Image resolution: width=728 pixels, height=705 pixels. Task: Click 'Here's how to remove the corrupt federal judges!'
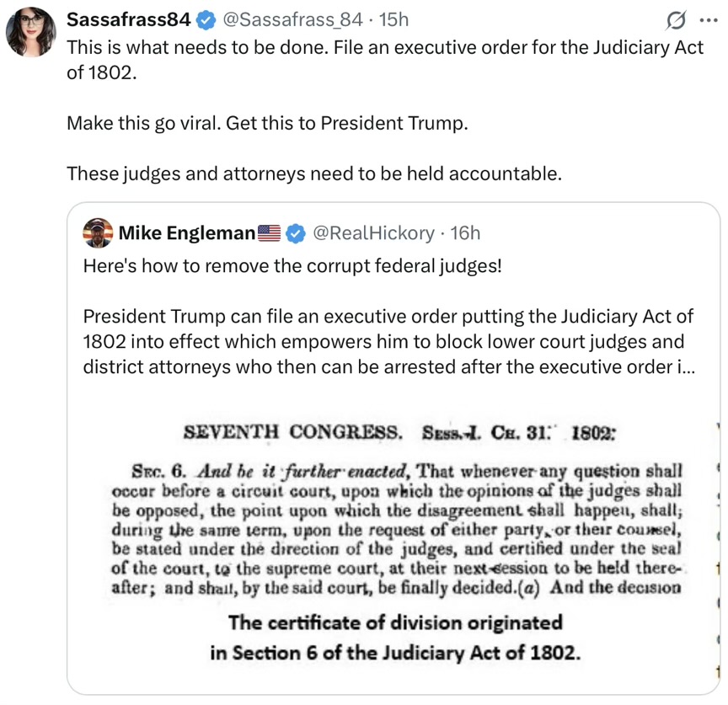292,266
